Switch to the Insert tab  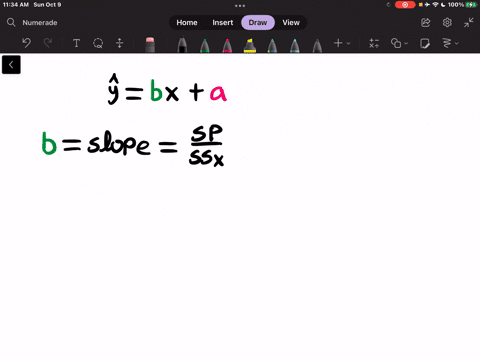point(223,23)
